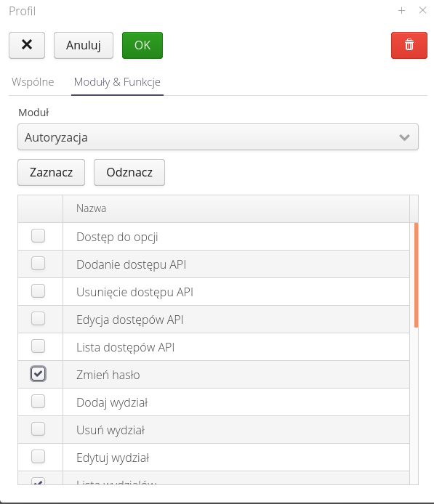Check the Dodaj wydział checkbox
434x504 pixels.
(x=38, y=402)
